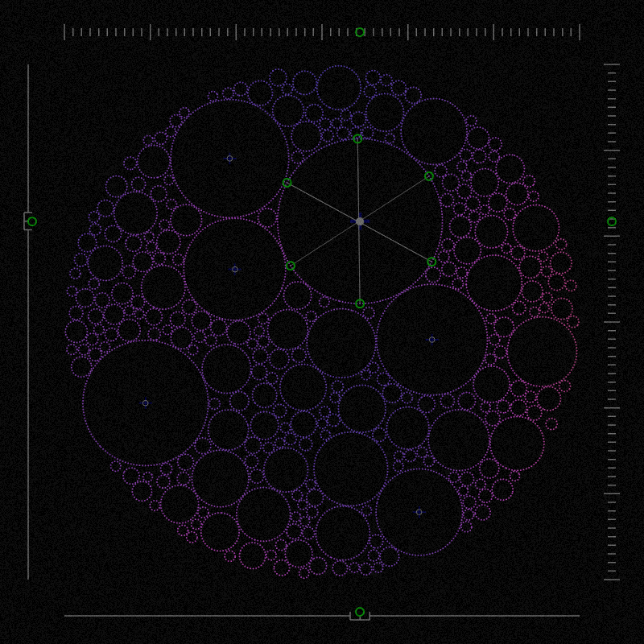Select center dot of the large upper-left circle
The width and height of the screenshot is (644, 644).
[229, 159]
